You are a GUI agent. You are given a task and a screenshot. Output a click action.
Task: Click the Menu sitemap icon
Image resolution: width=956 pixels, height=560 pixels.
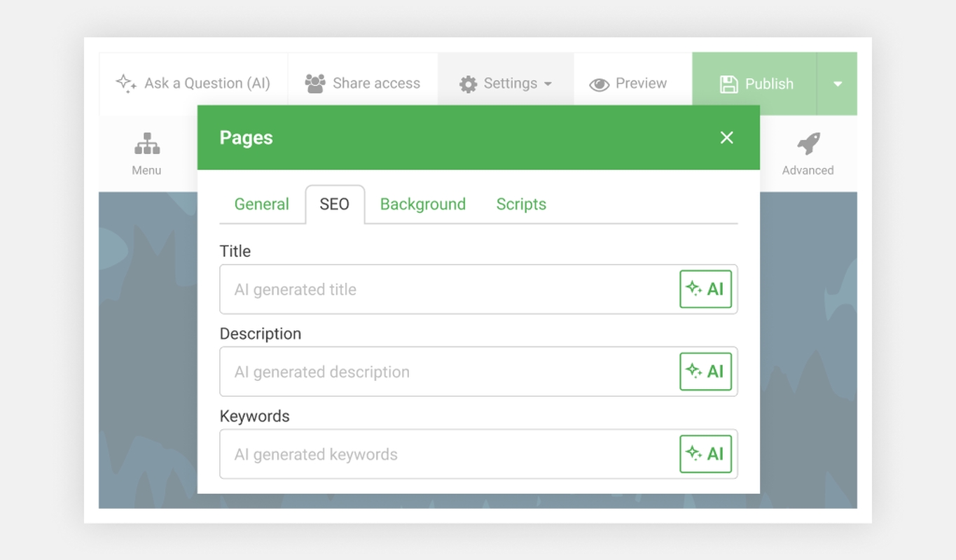click(x=147, y=143)
